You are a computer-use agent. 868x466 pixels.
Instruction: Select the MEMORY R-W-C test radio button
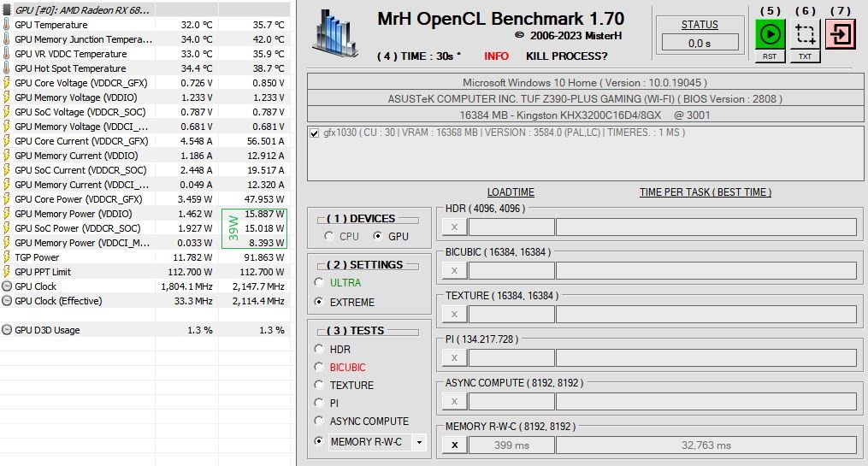coord(319,441)
